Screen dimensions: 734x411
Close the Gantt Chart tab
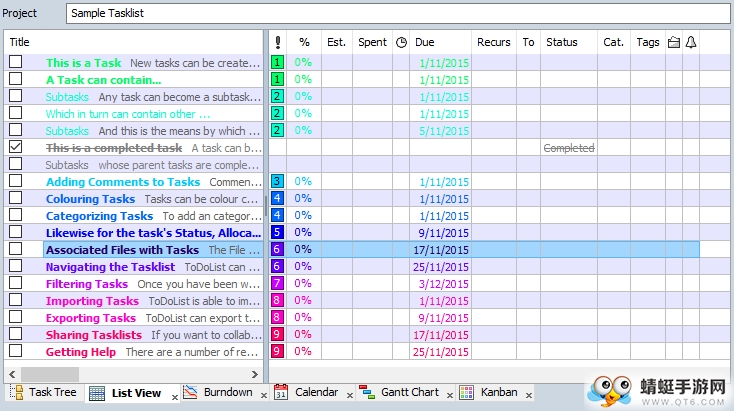point(450,396)
